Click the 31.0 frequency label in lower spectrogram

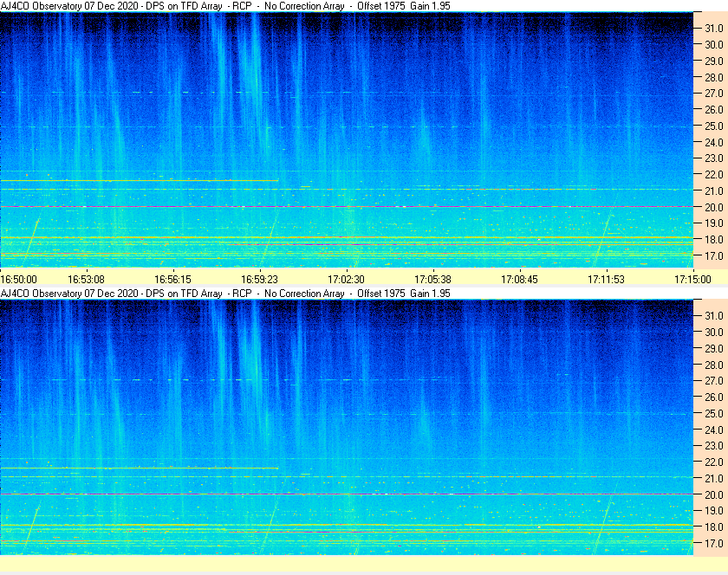(x=714, y=315)
